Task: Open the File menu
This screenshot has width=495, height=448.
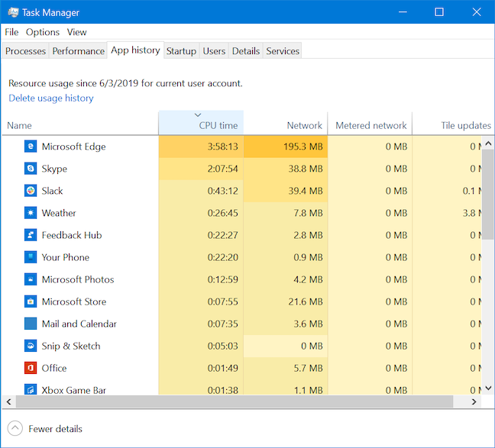Action: (x=11, y=32)
